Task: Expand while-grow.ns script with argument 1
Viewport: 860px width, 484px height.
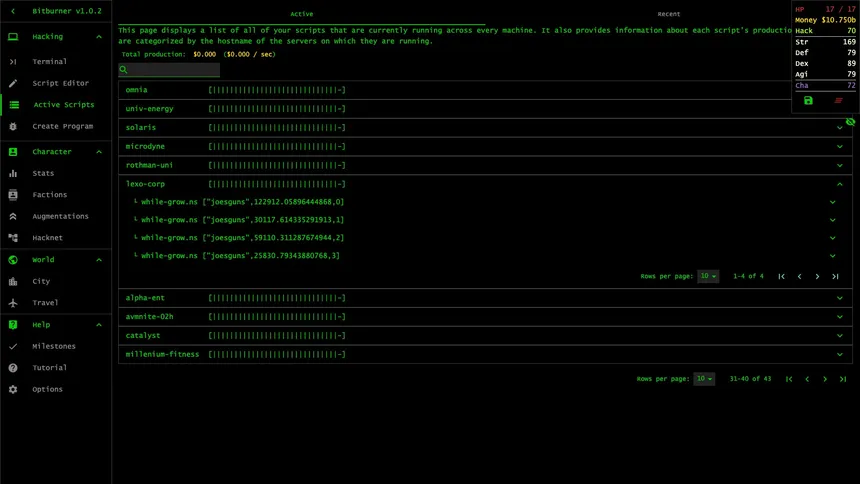Action: point(833,220)
